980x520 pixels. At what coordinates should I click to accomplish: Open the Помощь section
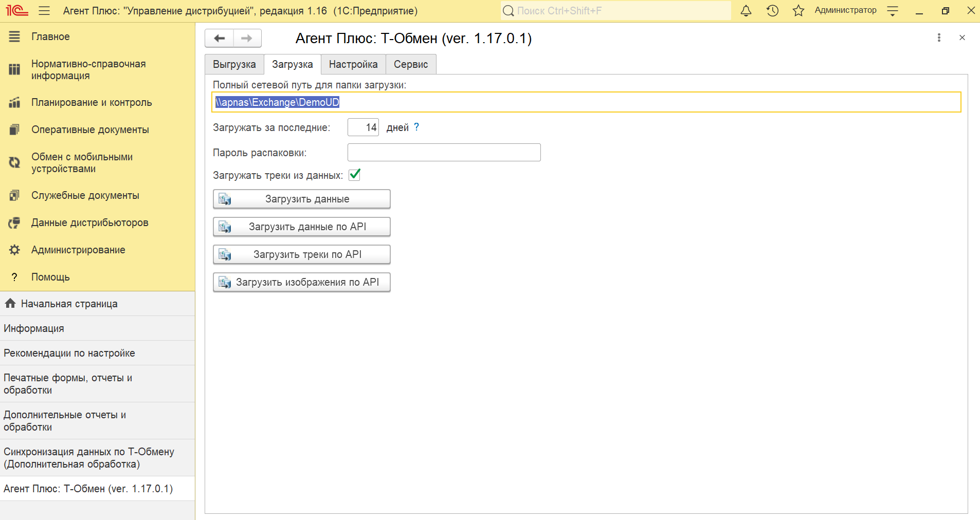(x=97, y=277)
